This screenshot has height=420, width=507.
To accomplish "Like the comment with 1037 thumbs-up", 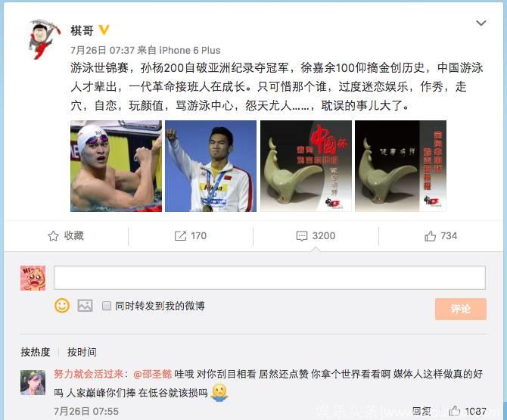I will [455, 411].
